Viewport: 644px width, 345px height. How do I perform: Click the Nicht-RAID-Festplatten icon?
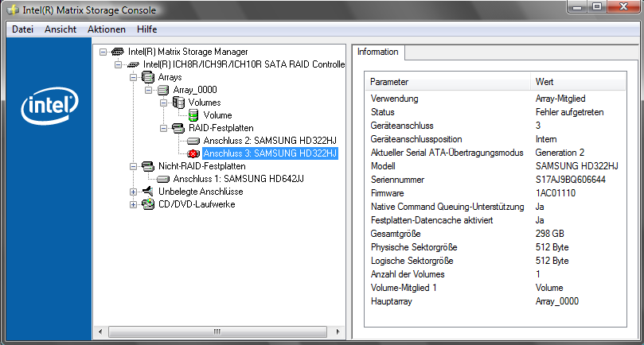point(148,166)
